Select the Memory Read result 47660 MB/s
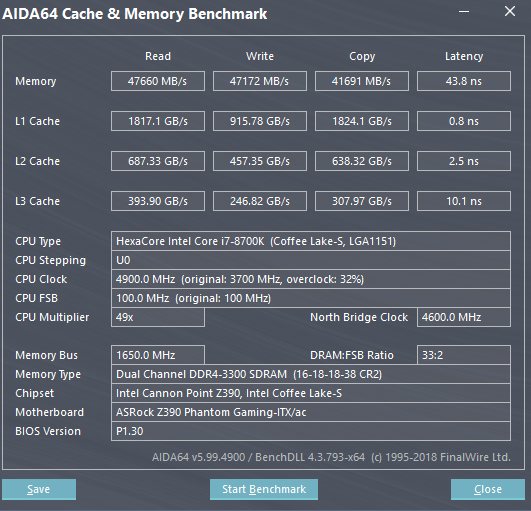Viewport: 531px width, 511px height. click(158, 81)
